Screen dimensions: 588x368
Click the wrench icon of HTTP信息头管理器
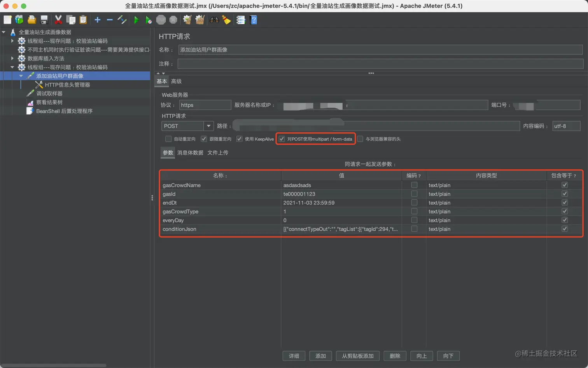[x=39, y=85]
